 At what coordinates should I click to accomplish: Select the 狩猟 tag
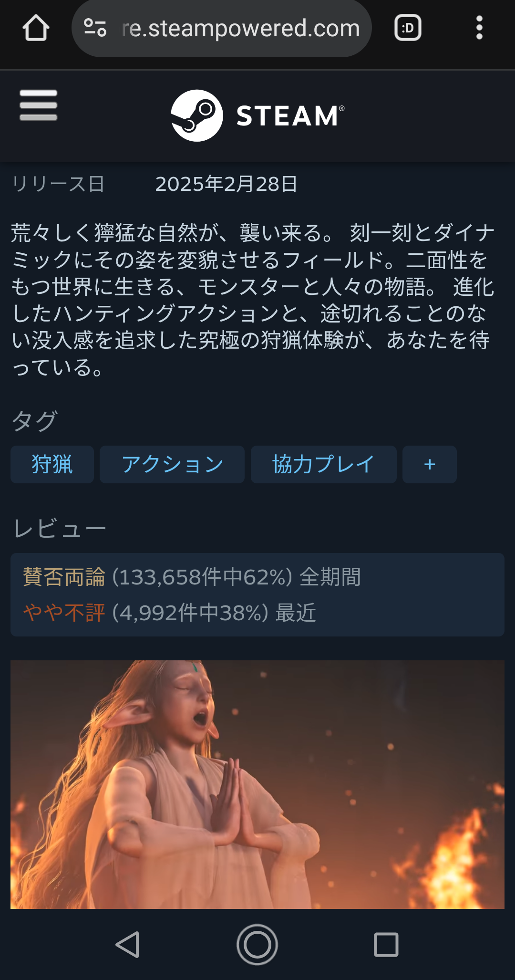click(52, 464)
